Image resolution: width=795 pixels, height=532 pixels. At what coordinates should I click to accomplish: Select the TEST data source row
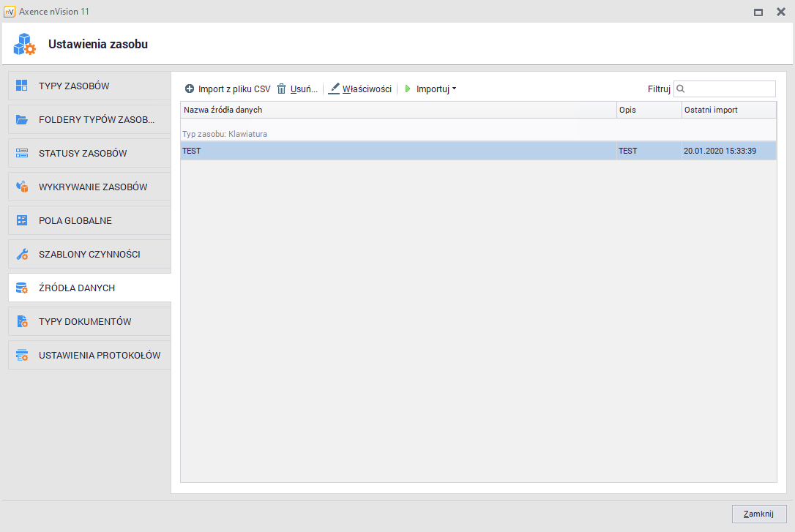click(398, 151)
